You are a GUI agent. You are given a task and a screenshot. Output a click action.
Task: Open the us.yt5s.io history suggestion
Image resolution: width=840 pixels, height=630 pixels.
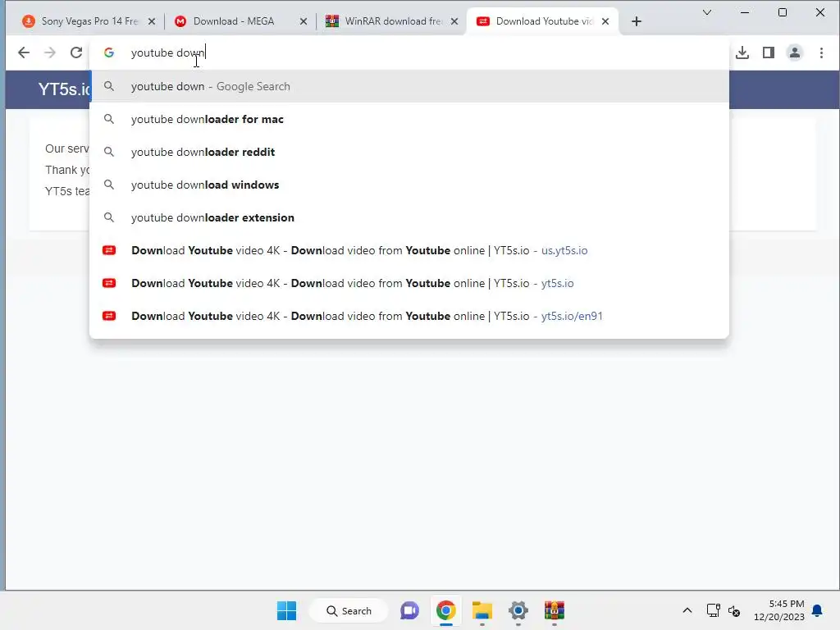pos(409,250)
